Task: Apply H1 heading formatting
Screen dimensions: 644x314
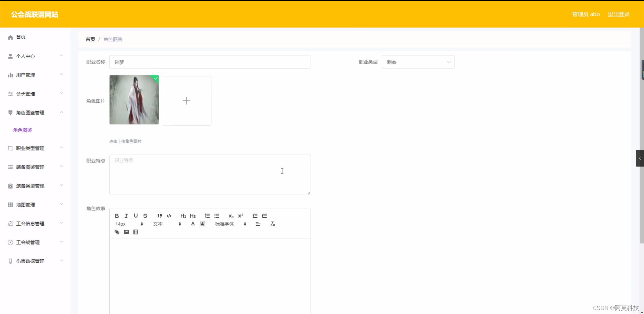Action: pos(183,216)
